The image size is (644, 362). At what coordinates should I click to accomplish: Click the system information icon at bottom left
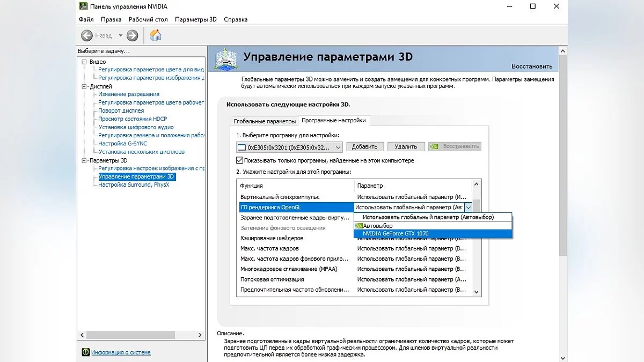[85, 352]
